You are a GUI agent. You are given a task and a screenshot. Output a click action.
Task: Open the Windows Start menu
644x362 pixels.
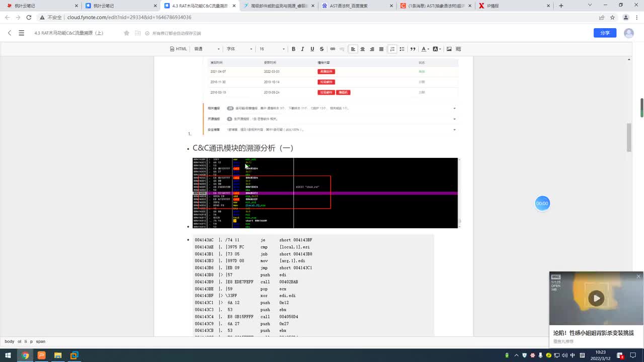point(9,355)
